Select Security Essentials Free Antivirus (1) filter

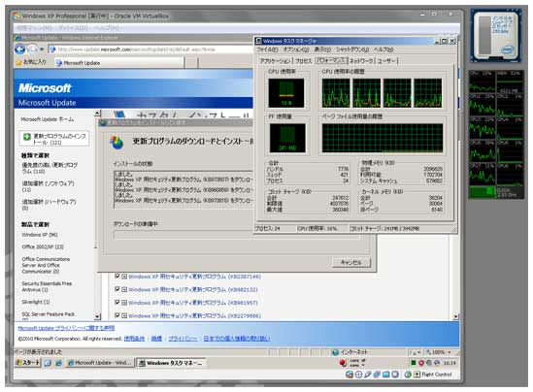47,286
